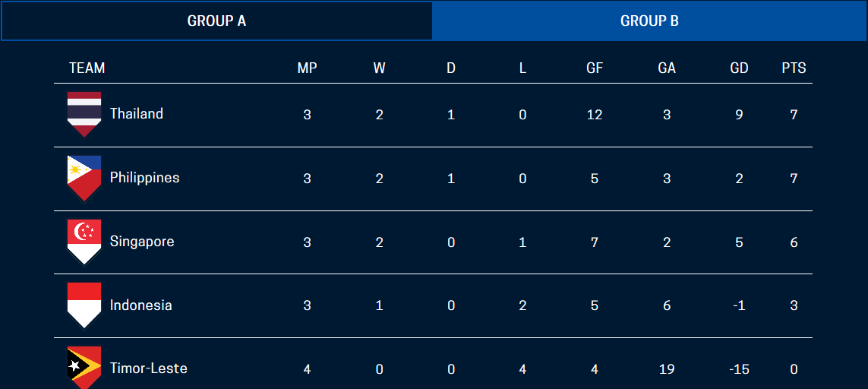This screenshot has height=389, width=868.
Task: Click the Philippines flag icon
Action: point(84,178)
